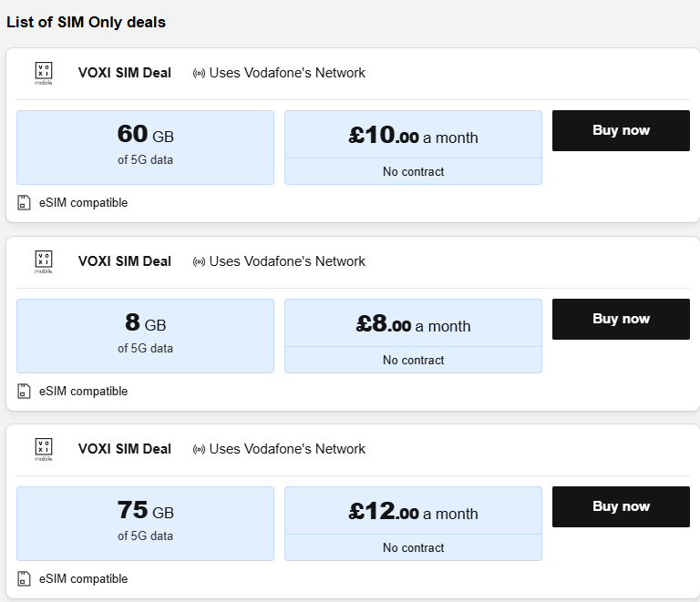
Task: Click VOXI logo on the 60 GB deal
Action: click(x=44, y=73)
